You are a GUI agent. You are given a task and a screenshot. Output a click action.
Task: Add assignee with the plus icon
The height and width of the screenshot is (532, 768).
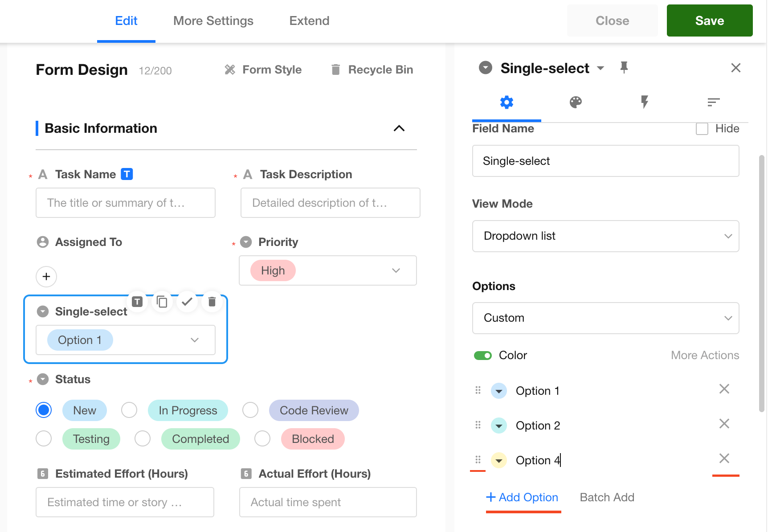click(x=46, y=277)
